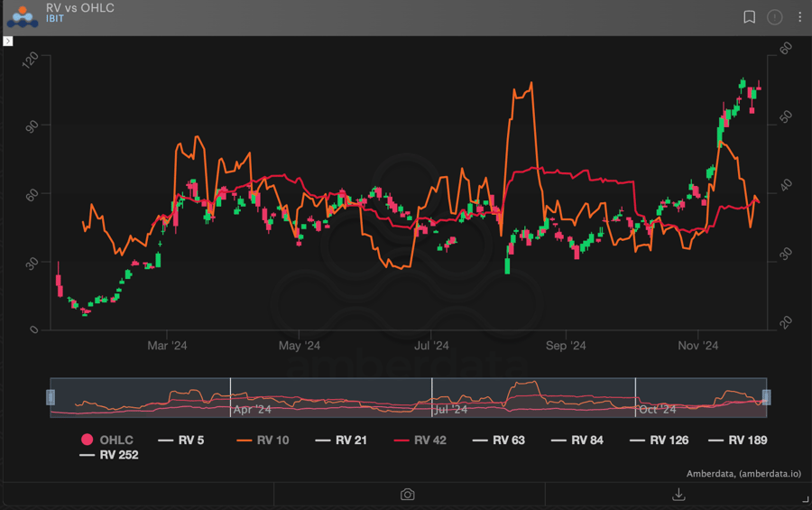Open the three-dot options menu

pos(799,17)
